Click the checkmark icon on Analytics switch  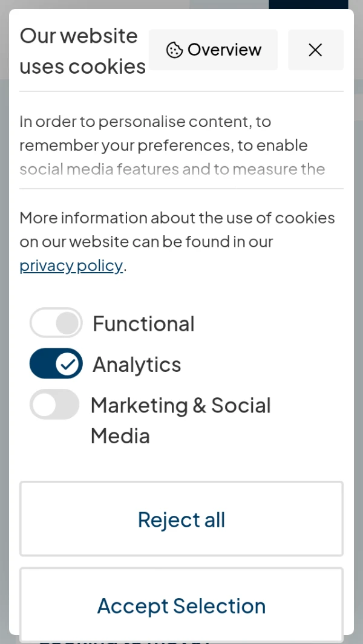pos(68,363)
